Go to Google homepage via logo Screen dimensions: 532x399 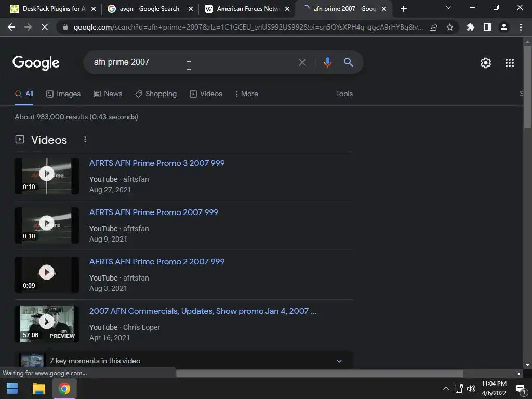pyautogui.click(x=36, y=63)
